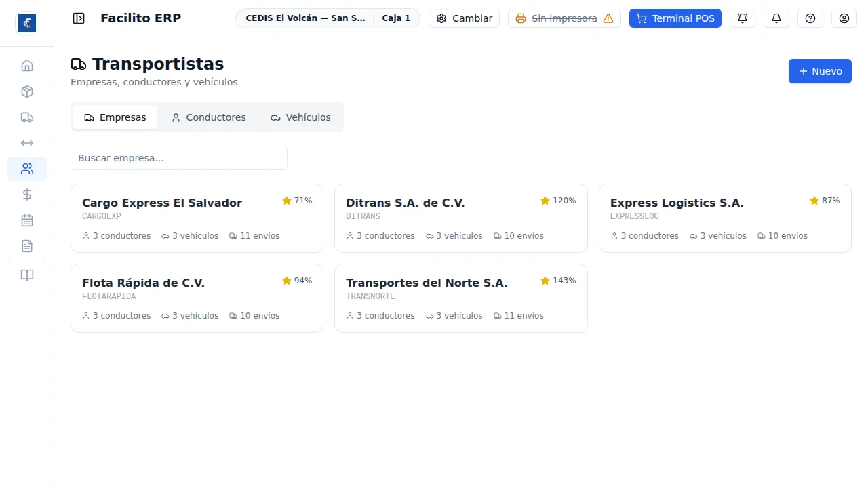Open the Express Logistics S.A. card
868x488 pixels.
tap(725, 218)
